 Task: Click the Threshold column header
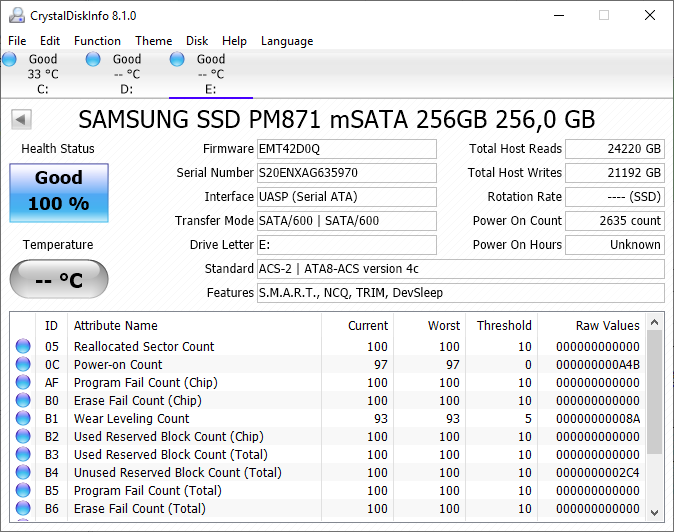(502, 326)
